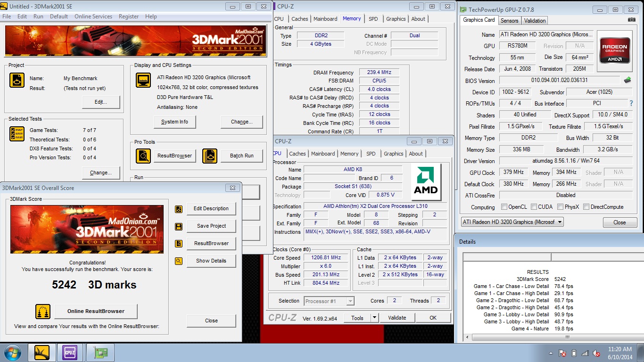Viewport: 644px width, 362px height.
Task: Open the Online Services menu
Action: coord(93,16)
